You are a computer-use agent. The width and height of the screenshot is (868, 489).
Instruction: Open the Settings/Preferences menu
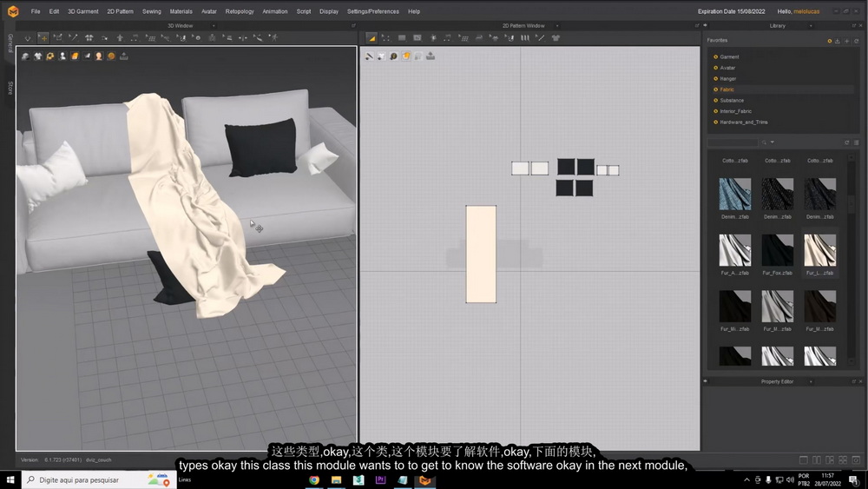373,11
